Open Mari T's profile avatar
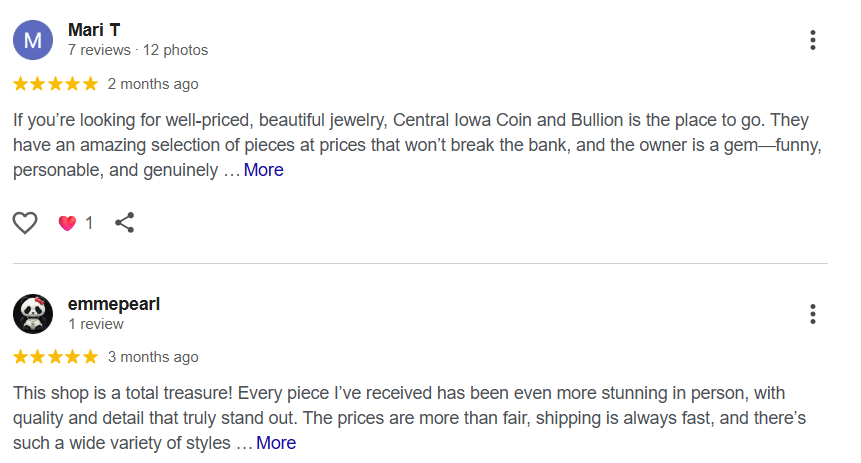Image resolution: width=861 pixels, height=463 pixels. (33, 40)
